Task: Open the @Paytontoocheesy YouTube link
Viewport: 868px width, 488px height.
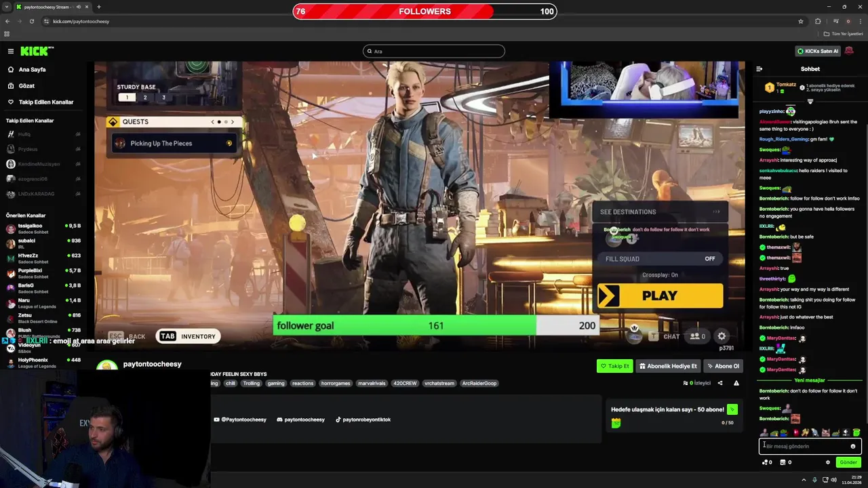Action: [x=240, y=420]
